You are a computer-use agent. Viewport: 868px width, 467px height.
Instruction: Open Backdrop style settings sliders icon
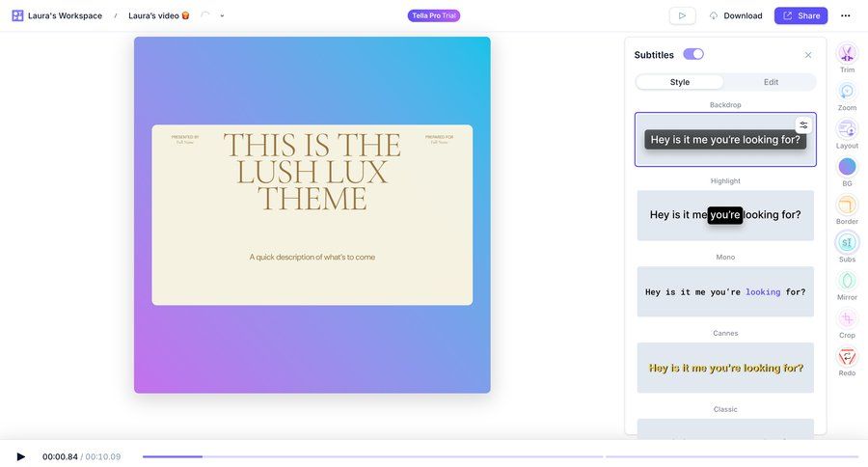tap(803, 125)
